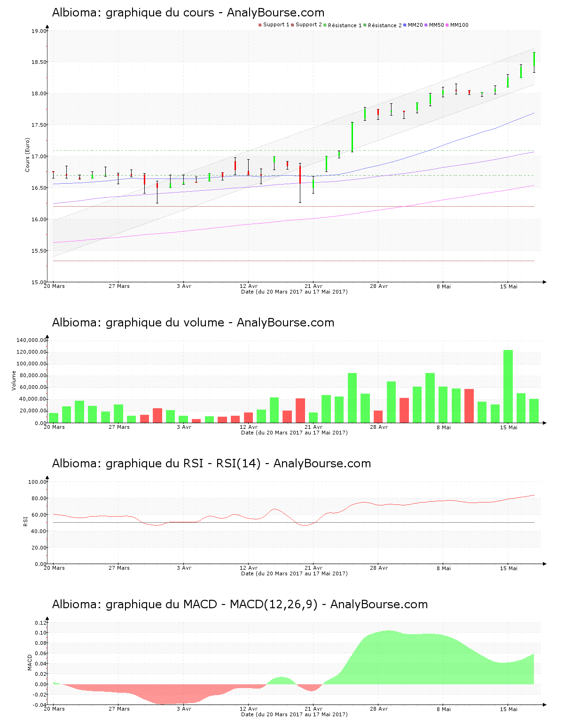Viewport: 564px width, 728px height.
Task: Click the 'RSI' y-axis label
Action: (25, 521)
